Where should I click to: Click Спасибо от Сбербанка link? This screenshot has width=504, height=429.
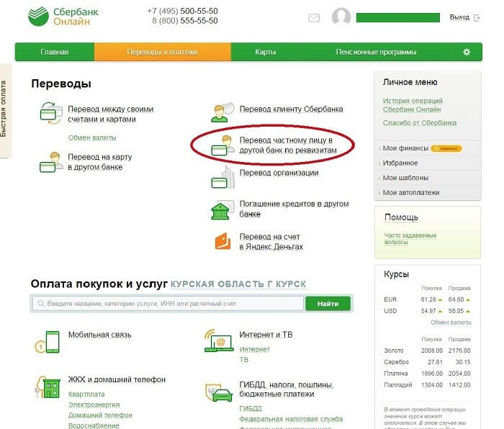(x=420, y=123)
